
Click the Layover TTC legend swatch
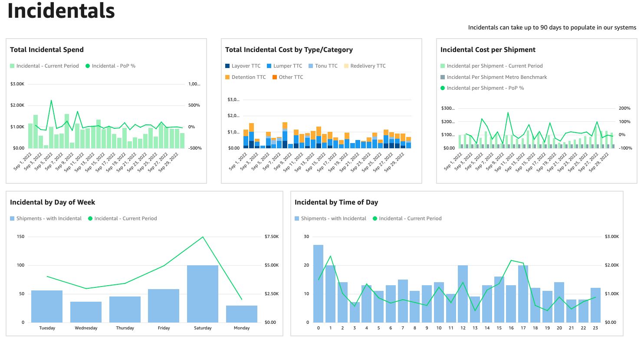[227, 66]
